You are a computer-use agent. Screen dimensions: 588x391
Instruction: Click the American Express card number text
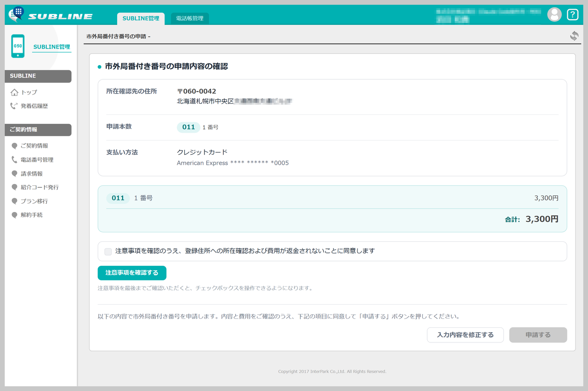pyautogui.click(x=233, y=163)
